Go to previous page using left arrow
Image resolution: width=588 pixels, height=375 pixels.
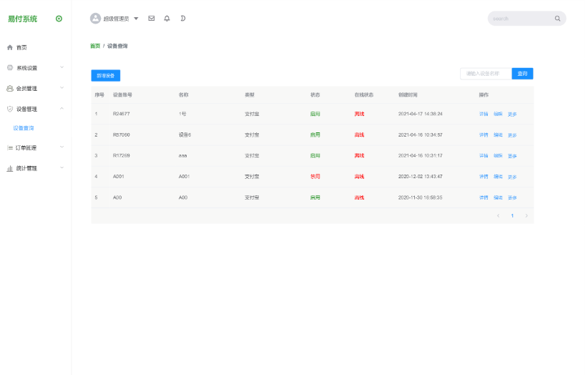coord(498,215)
